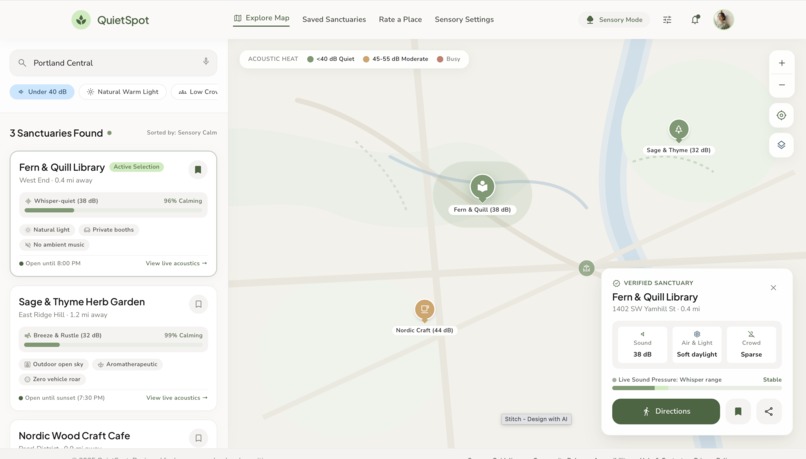Click the Air & Light soft daylight tile
The image size is (806, 459).
pyautogui.click(x=697, y=344)
